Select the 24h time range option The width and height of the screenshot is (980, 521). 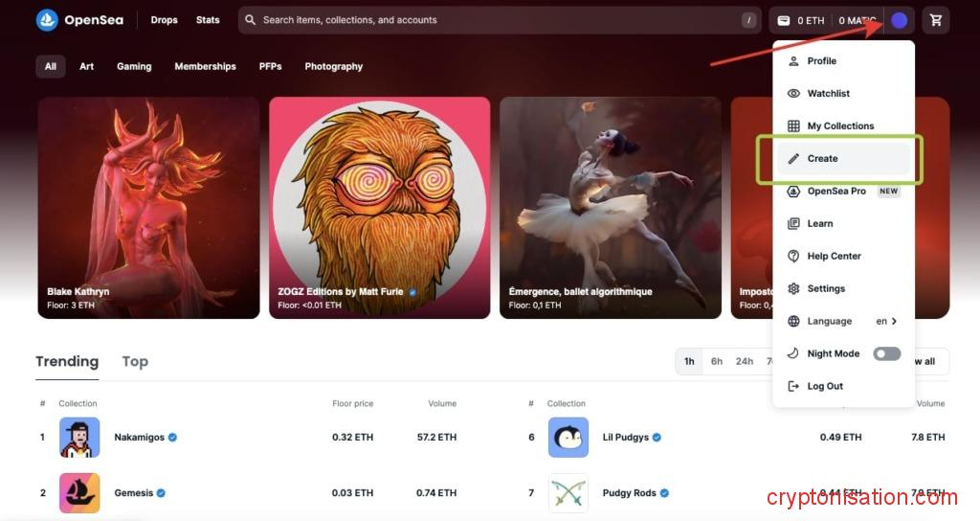point(745,362)
